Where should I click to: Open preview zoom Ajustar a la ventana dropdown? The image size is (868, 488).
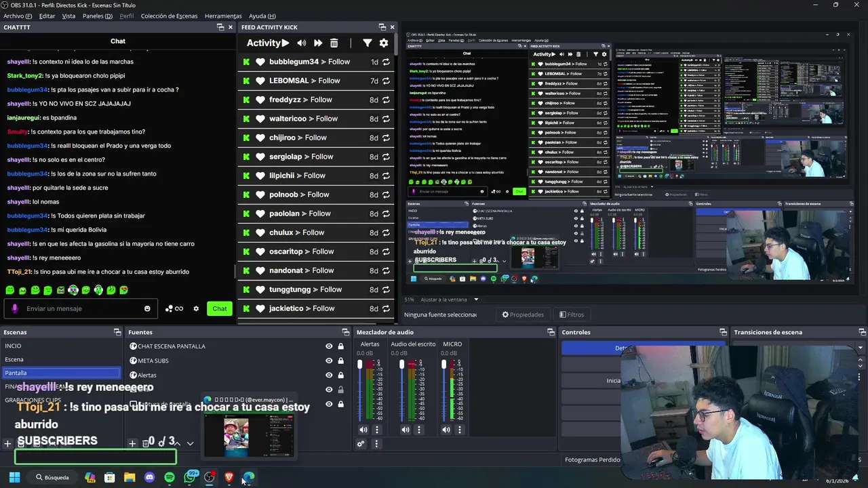476,300
